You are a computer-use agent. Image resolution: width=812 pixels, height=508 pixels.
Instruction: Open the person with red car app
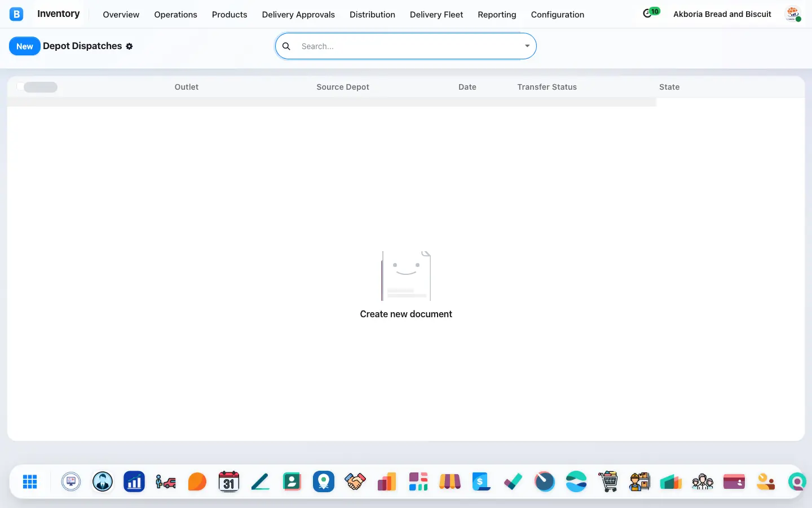[166, 482]
